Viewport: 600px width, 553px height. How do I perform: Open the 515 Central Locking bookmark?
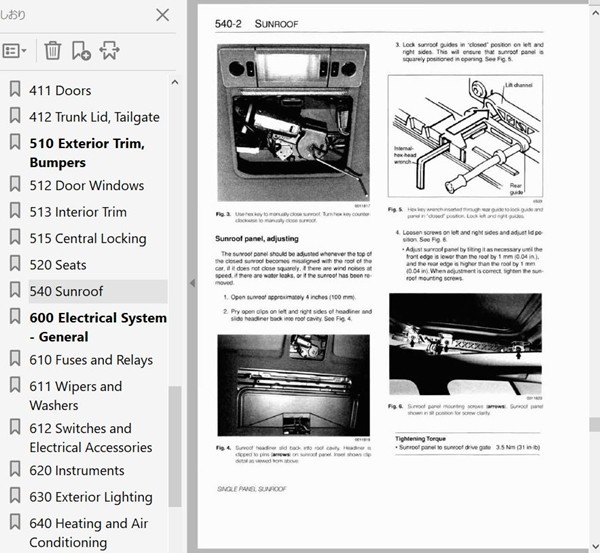(x=88, y=238)
